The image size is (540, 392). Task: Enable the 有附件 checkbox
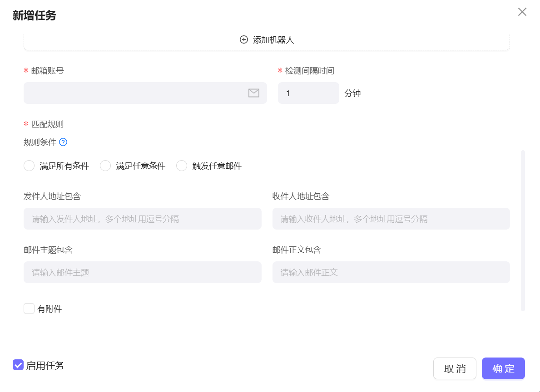pyautogui.click(x=29, y=309)
